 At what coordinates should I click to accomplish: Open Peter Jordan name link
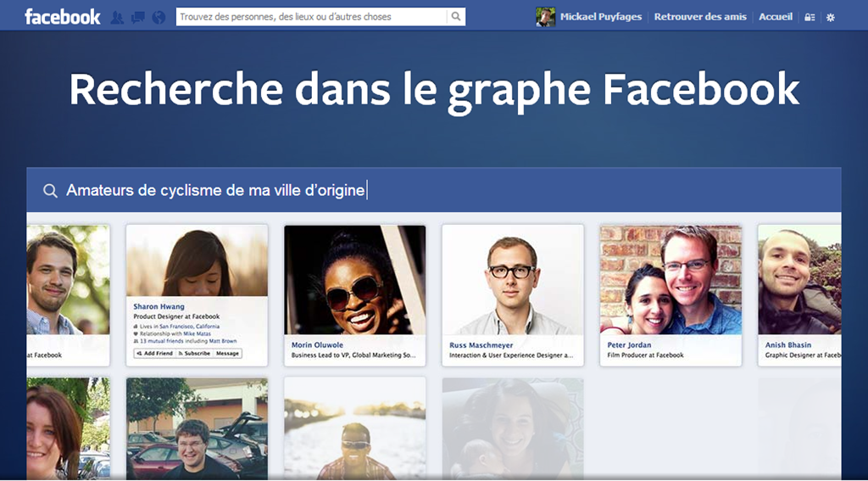tap(630, 345)
